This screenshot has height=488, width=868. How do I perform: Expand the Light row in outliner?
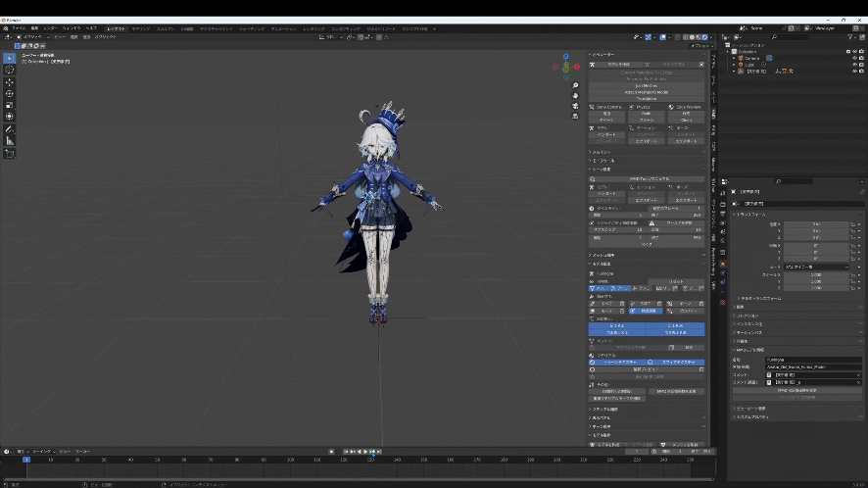[735, 65]
